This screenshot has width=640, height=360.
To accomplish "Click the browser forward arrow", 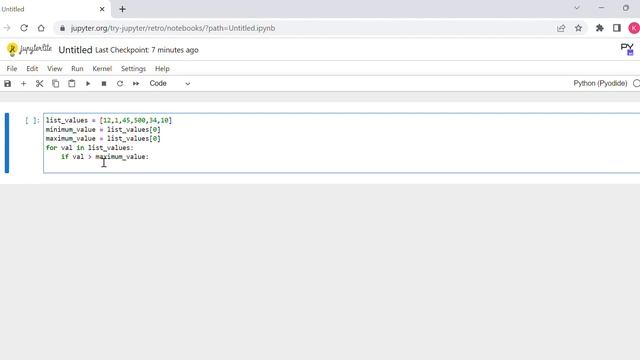I will [7, 28].
